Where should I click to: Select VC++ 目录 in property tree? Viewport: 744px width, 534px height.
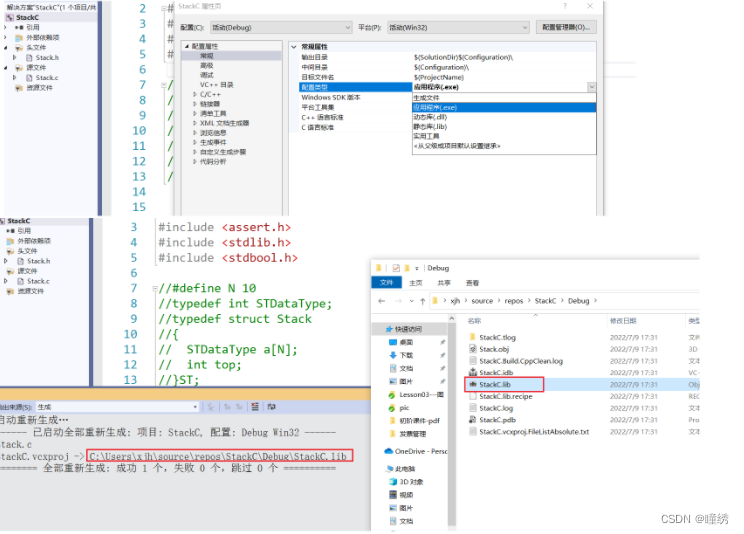(216, 85)
